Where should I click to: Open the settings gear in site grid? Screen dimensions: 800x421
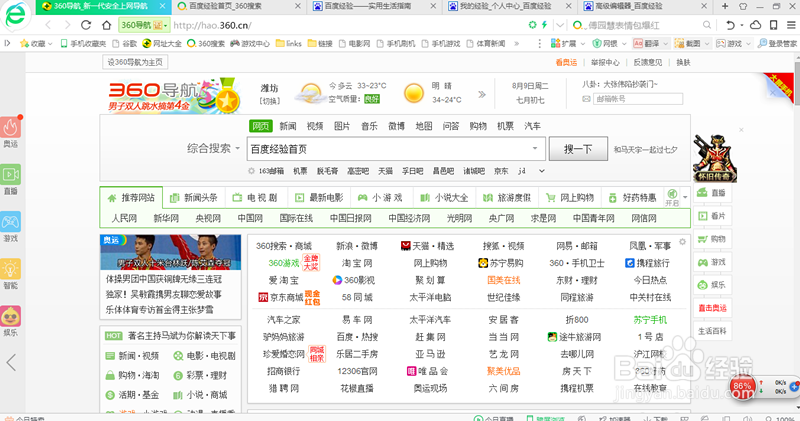682,241
